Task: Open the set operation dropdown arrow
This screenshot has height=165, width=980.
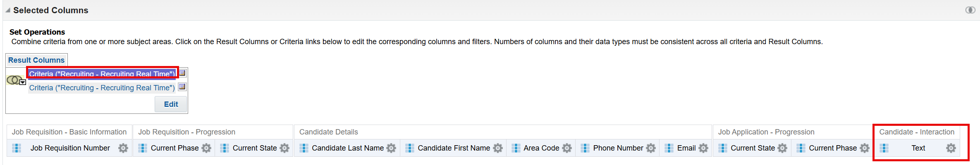Action: pyautogui.click(x=23, y=82)
